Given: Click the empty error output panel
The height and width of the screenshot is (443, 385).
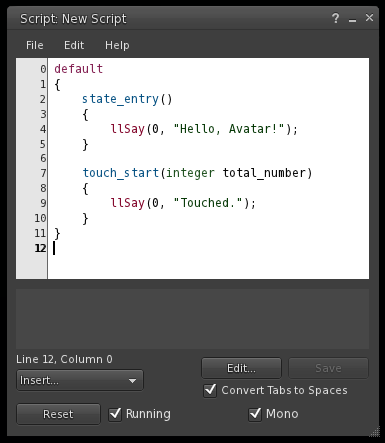Looking at the screenshot, I should (192, 319).
